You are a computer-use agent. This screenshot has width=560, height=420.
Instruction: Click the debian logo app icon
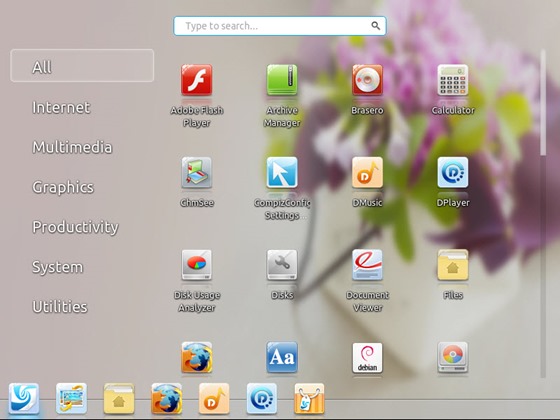(367, 358)
